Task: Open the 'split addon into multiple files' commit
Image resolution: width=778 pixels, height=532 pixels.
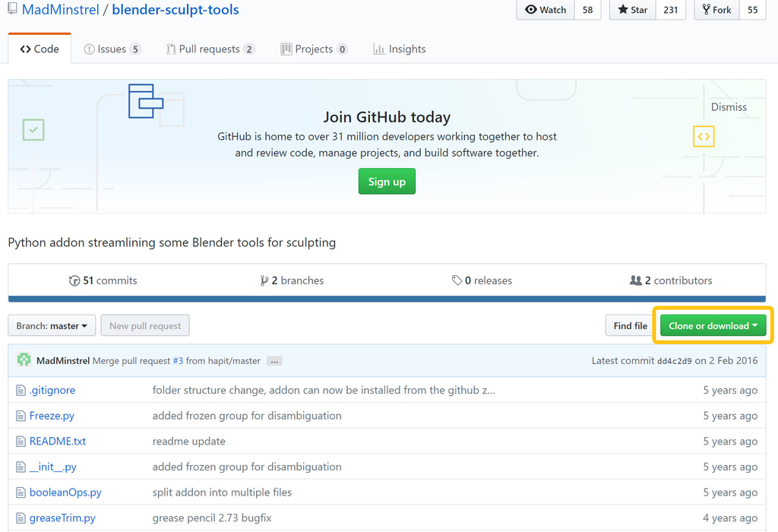Action: [x=222, y=492]
